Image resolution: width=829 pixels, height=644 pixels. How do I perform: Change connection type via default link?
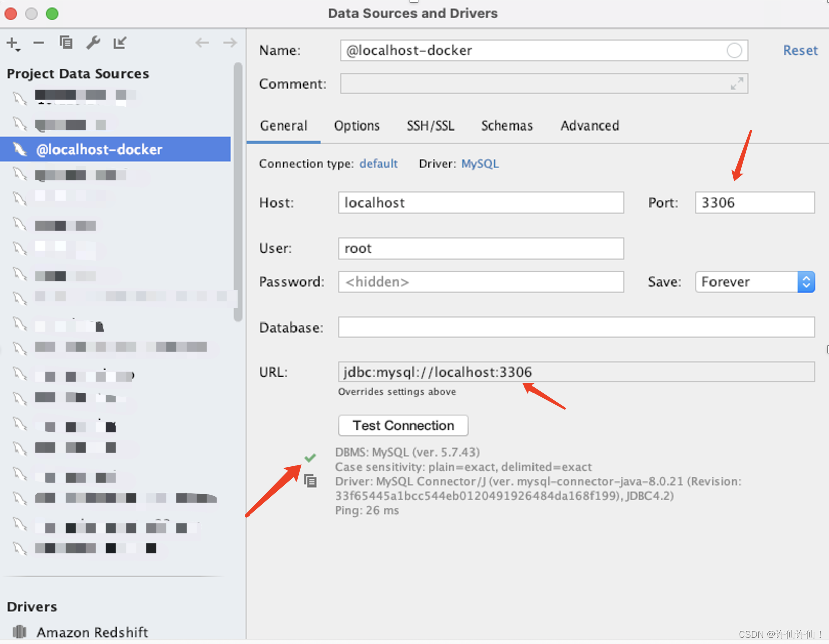pyautogui.click(x=378, y=164)
